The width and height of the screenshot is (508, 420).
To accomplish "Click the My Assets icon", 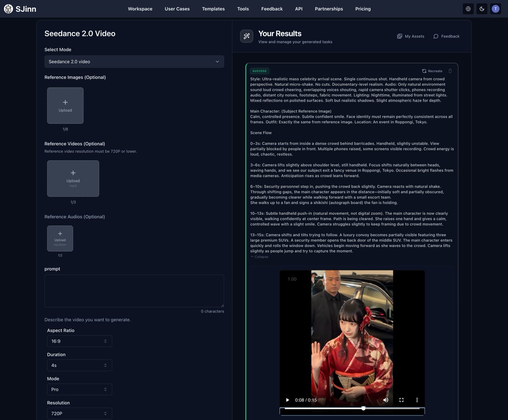I will click(x=400, y=36).
